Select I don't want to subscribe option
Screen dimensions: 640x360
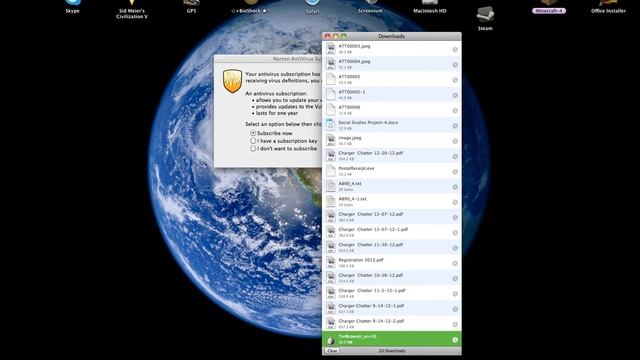point(253,149)
